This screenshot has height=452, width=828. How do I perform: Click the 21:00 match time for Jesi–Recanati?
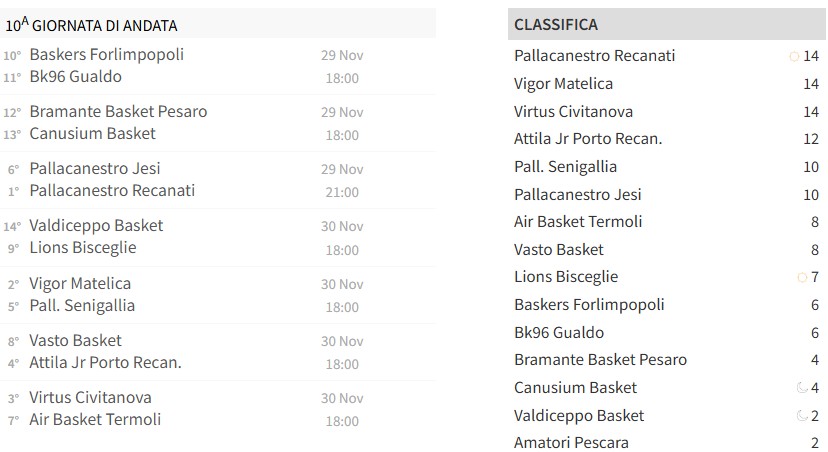pyautogui.click(x=342, y=192)
